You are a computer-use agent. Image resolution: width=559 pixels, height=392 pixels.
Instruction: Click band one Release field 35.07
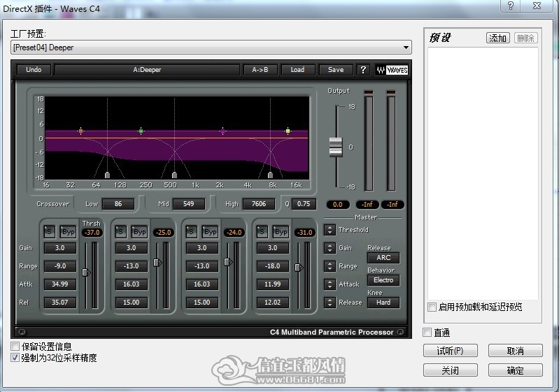60,303
